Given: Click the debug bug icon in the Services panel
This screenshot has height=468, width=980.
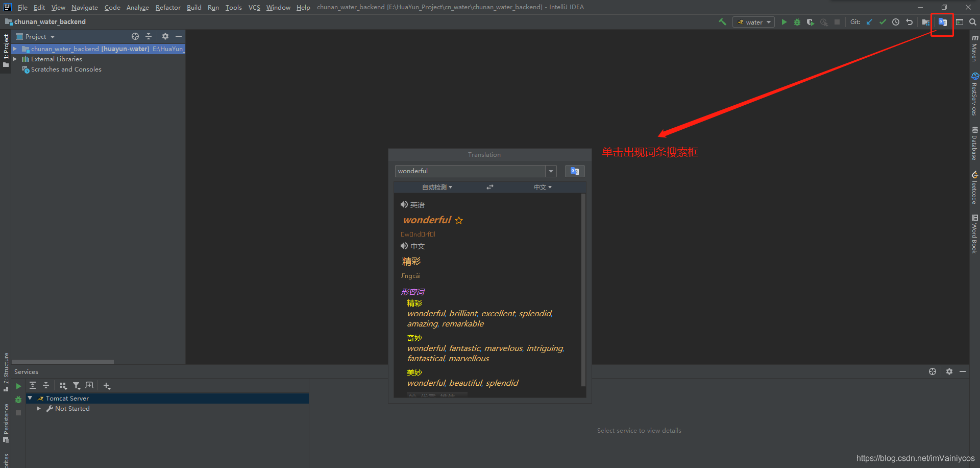Looking at the screenshot, I should coord(18,400).
